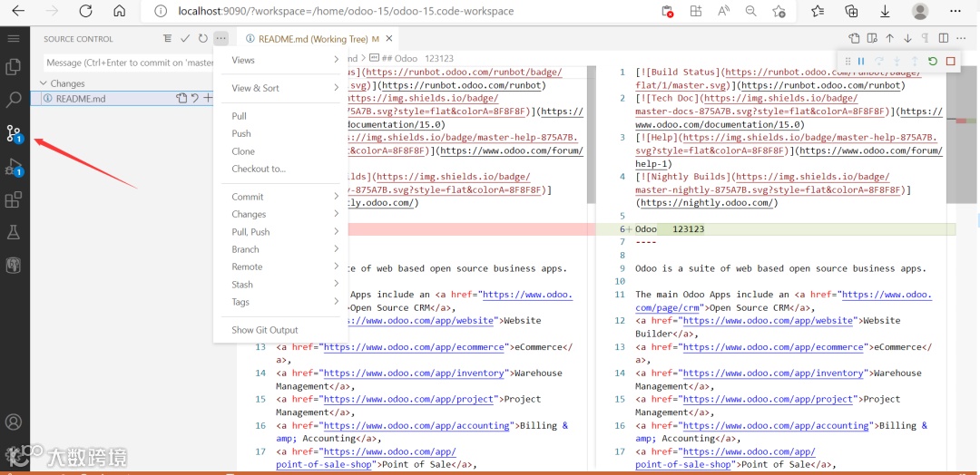Screen dimensions: 980x475
Task: Expand Commit submenu
Action: 280,197
